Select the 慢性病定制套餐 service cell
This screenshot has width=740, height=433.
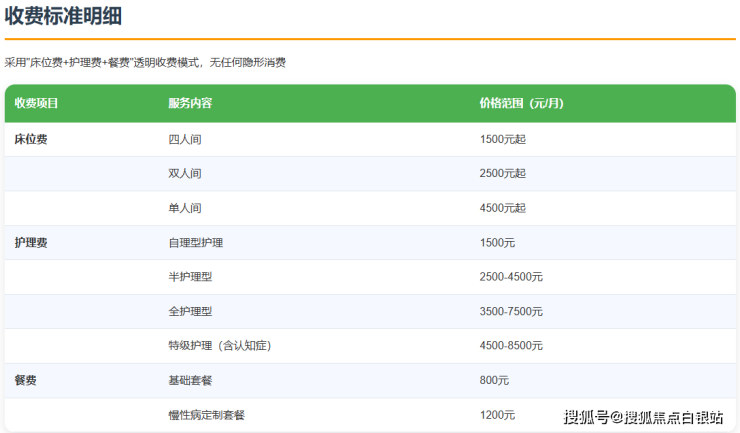tap(207, 415)
